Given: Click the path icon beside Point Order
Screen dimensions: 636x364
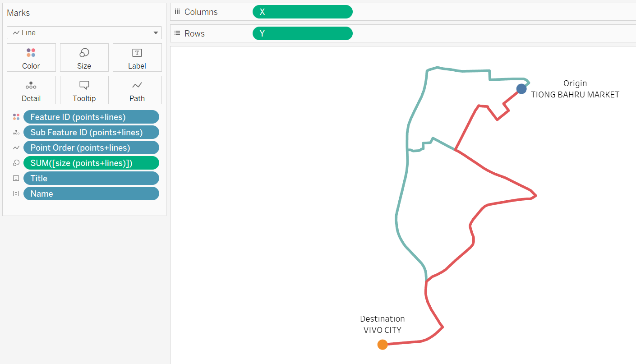Looking at the screenshot, I should click(16, 147).
